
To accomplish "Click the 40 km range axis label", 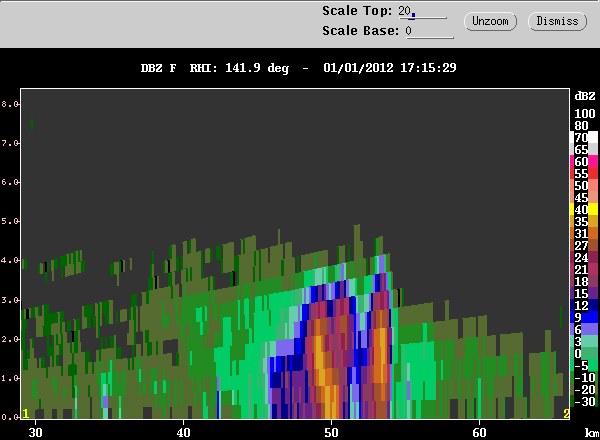I will pos(183,433).
